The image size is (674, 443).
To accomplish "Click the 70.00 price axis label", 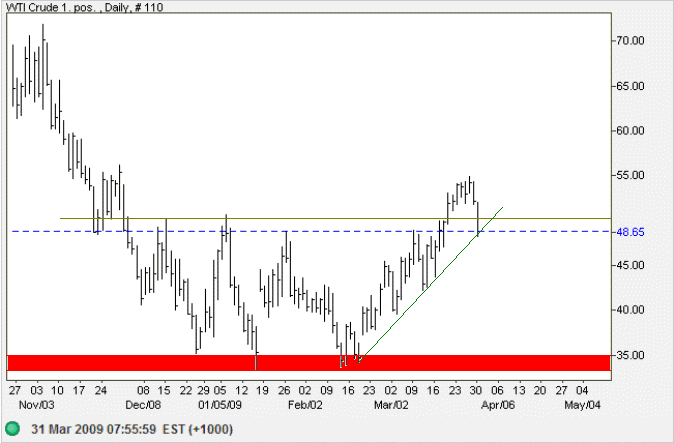I will [x=631, y=41].
